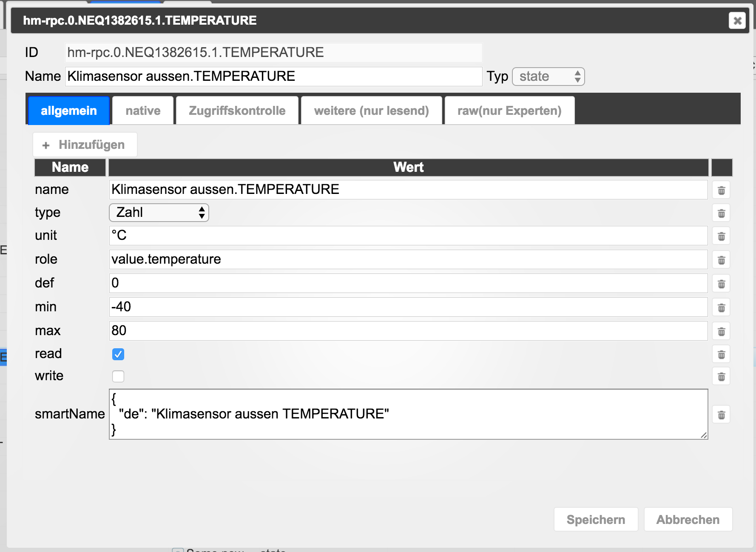Delete the type row with trash icon

721,213
